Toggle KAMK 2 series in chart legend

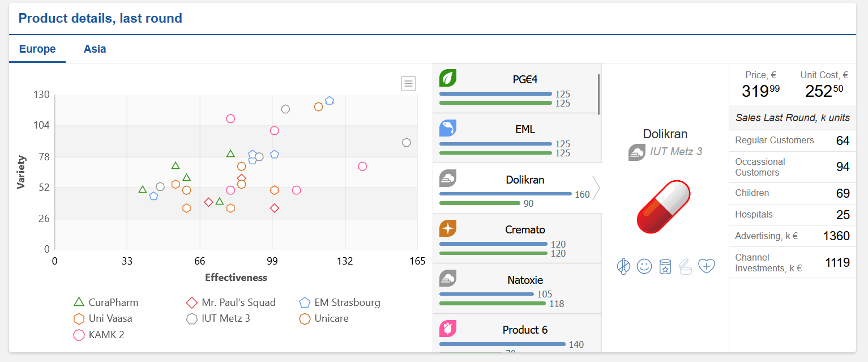point(99,335)
